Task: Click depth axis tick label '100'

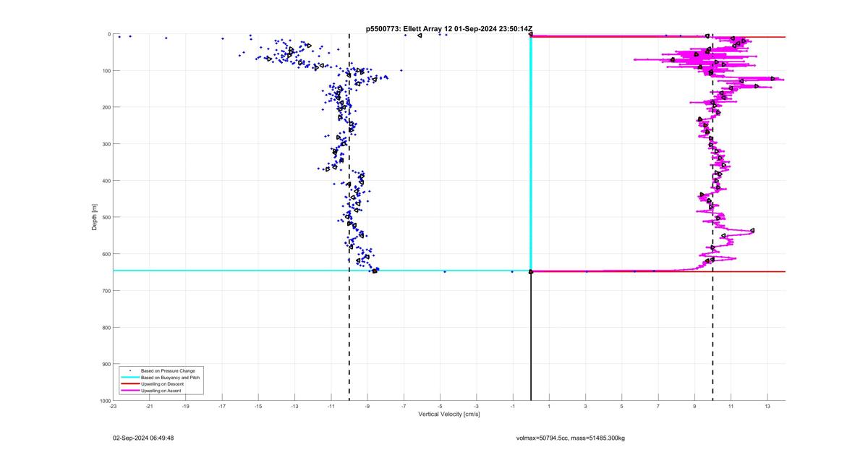Action: pyautogui.click(x=106, y=71)
